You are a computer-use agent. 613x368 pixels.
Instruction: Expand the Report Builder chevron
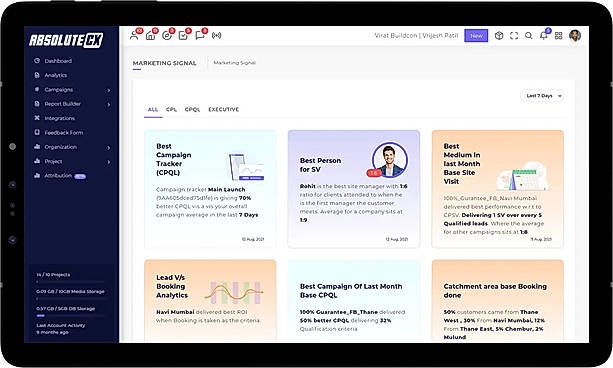pyautogui.click(x=109, y=105)
